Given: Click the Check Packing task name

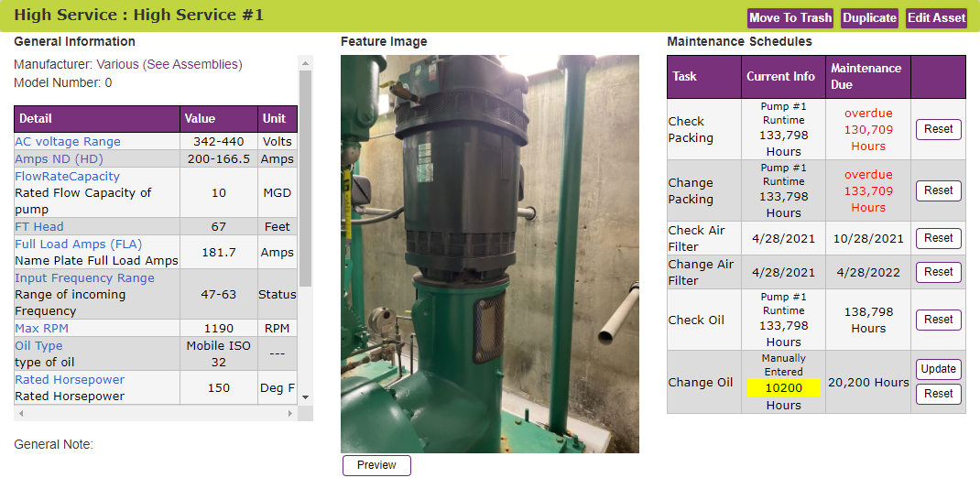Looking at the screenshot, I should (691, 129).
